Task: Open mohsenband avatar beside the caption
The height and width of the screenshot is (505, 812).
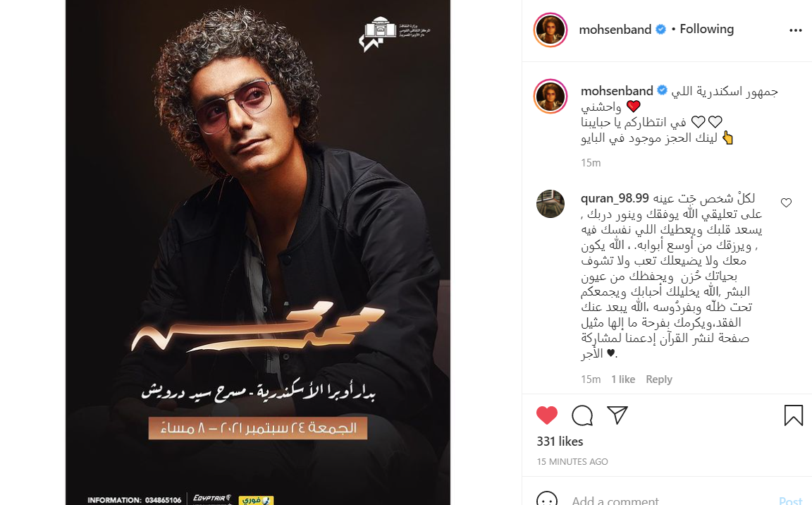Action: [x=550, y=97]
